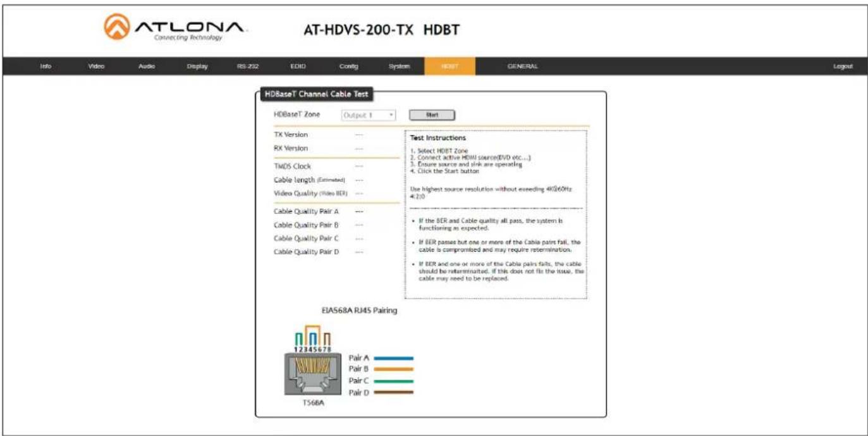The image size is (868, 436).
Task: Click the Logout link
Action: pos(843,66)
